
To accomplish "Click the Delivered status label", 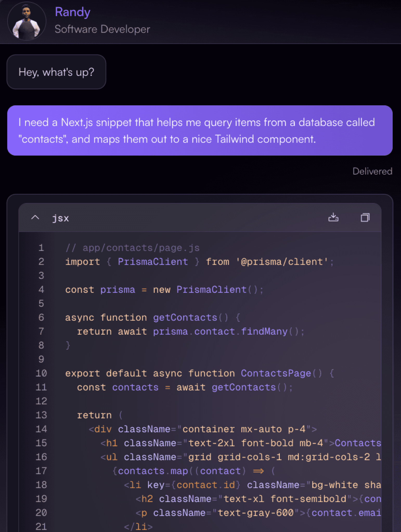I will tap(372, 171).
